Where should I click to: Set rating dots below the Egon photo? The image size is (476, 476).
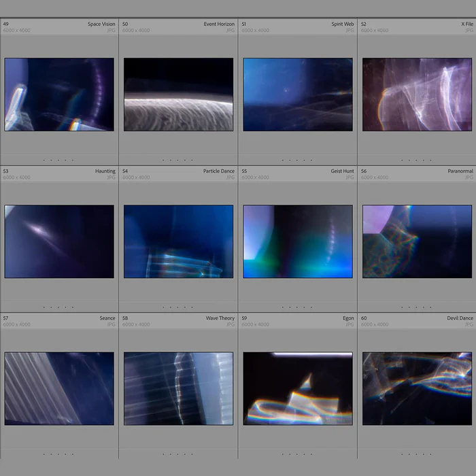(x=298, y=454)
